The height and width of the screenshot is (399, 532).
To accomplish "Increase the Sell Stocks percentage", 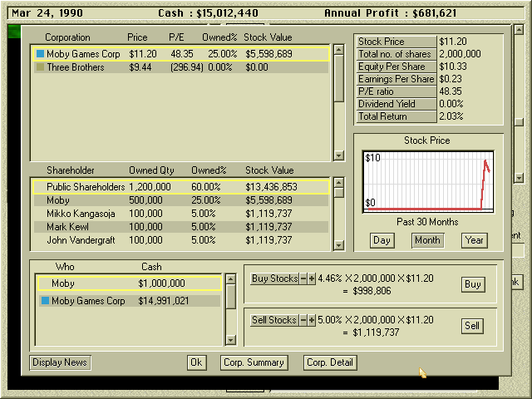I will point(312,320).
